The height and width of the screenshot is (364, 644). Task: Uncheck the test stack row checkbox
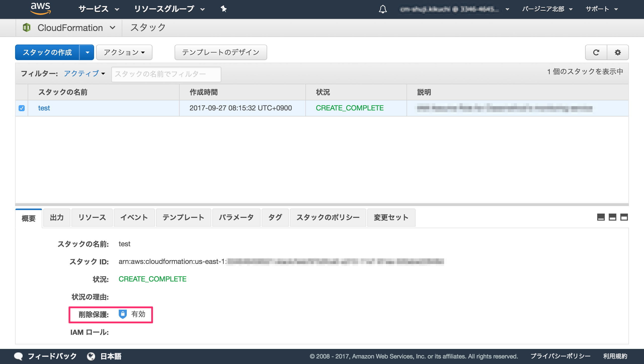click(x=21, y=108)
